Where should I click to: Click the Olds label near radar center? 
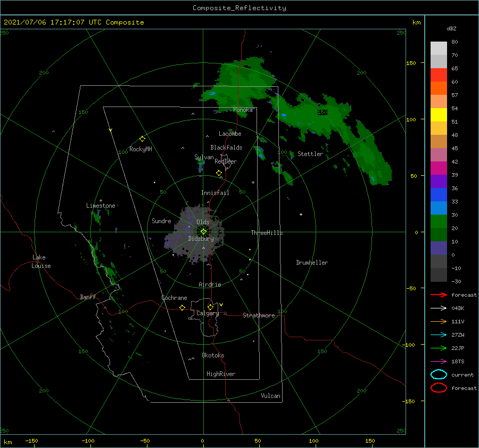click(203, 222)
